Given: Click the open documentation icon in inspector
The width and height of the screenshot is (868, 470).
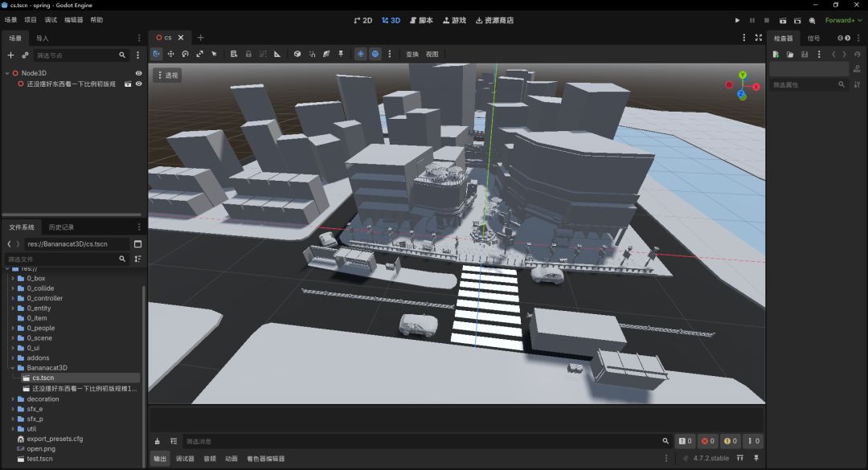Looking at the screenshot, I should pyautogui.click(x=857, y=68).
